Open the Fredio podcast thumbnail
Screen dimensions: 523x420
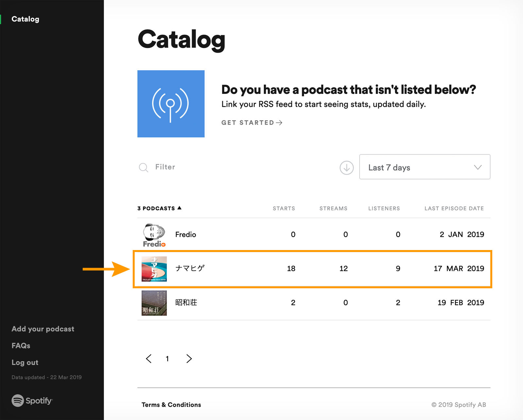[154, 235]
